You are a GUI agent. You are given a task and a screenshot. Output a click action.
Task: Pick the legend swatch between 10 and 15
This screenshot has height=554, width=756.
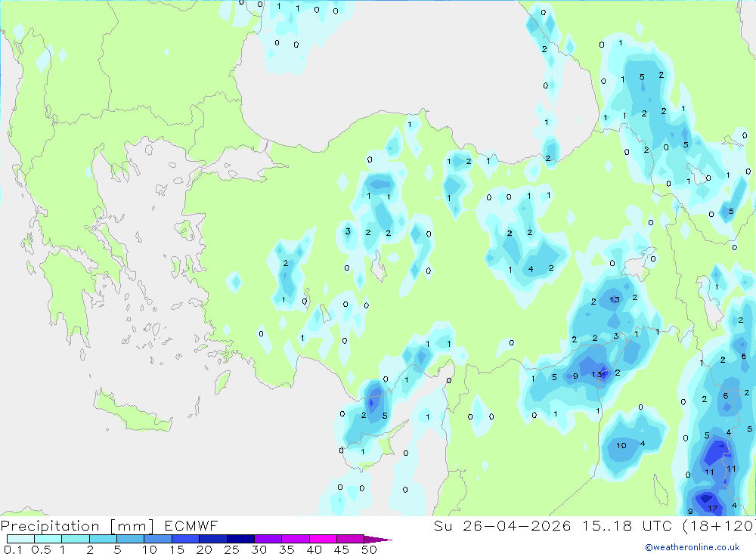[158, 539]
